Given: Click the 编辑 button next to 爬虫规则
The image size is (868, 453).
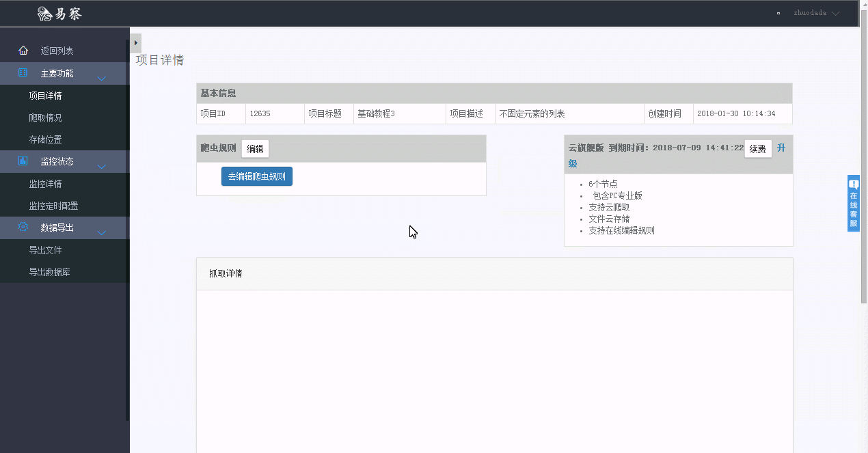Looking at the screenshot, I should click(x=255, y=149).
